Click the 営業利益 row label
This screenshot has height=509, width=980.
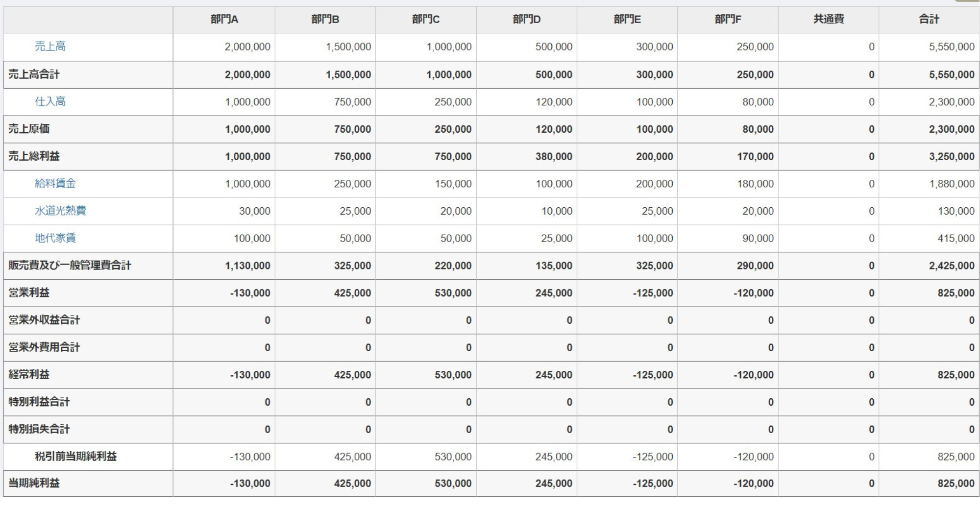point(29,293)
